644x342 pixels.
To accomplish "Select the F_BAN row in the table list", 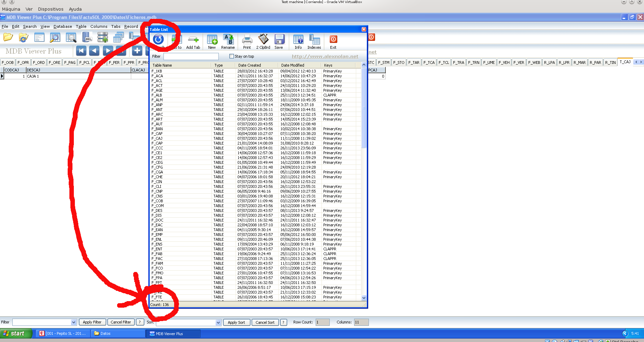I will tap(256, 129).
